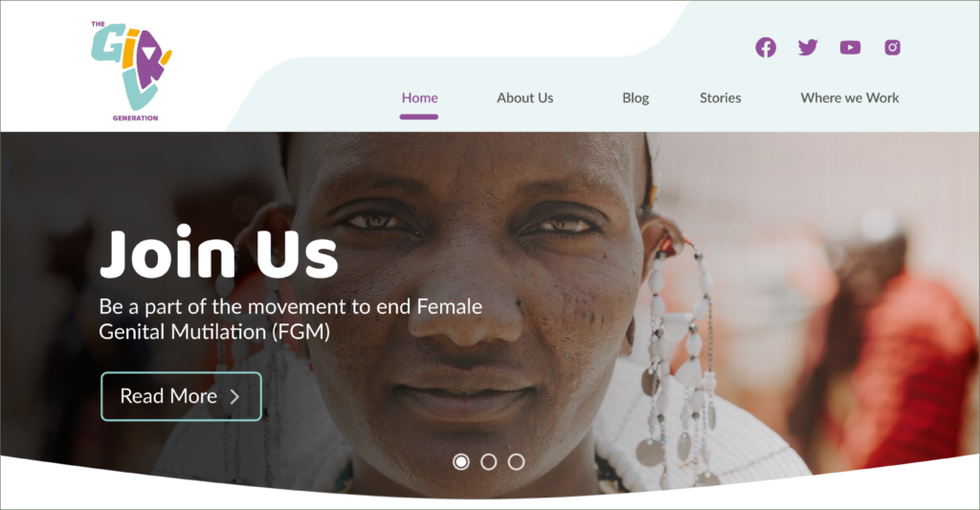Click the chevron arrow inside Read More
Screen dimensions: 980x510
tap(235, 396)
